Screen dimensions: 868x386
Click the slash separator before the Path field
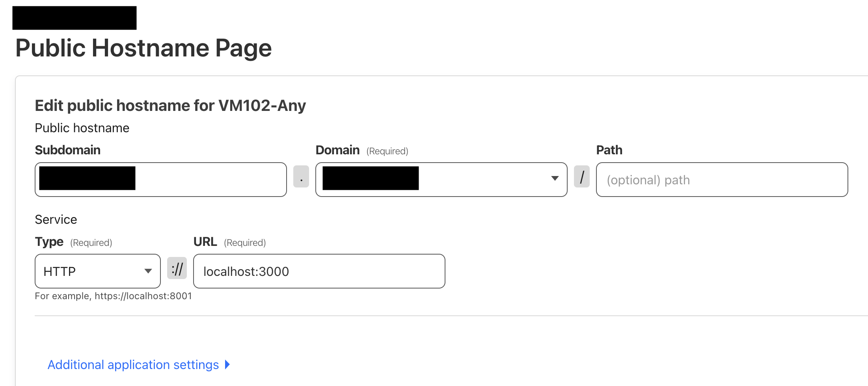(581, 176)
